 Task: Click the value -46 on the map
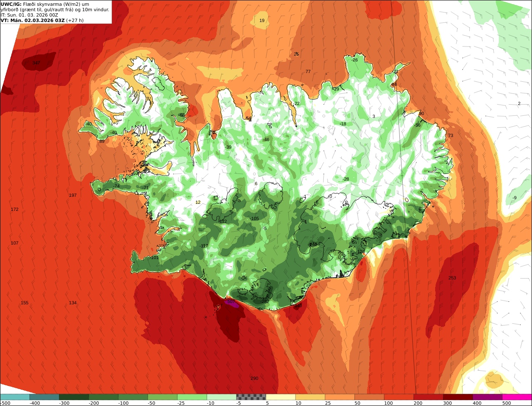click(266, 140)
